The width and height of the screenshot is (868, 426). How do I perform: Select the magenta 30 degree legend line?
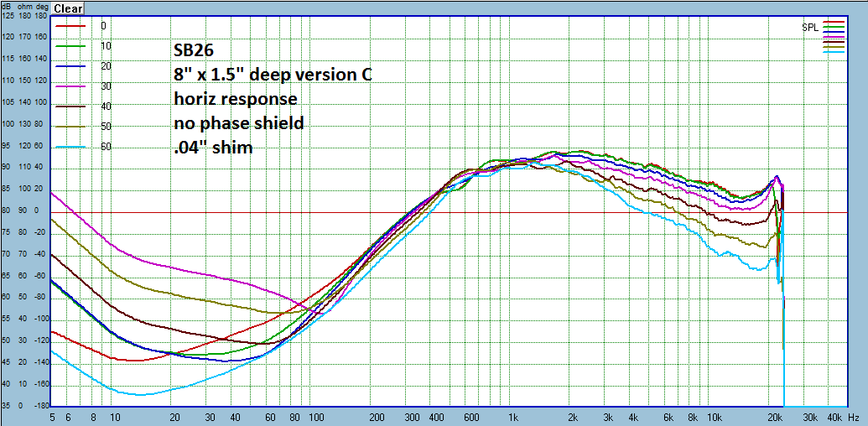(70, 86)
